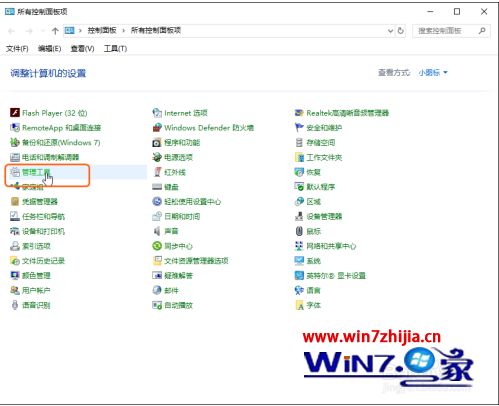This screenshot has height=406, width=499.
Task: Open 字体 item
Action: (308, 305)
